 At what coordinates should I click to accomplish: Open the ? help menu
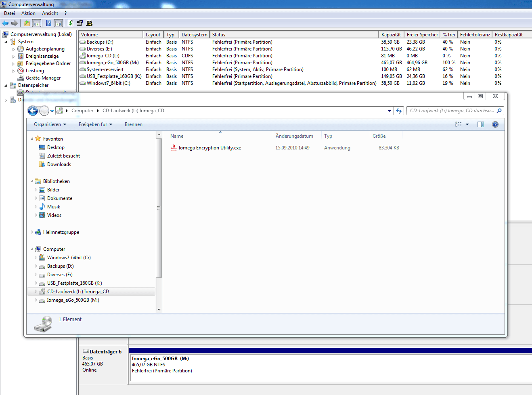coord(65,13)
